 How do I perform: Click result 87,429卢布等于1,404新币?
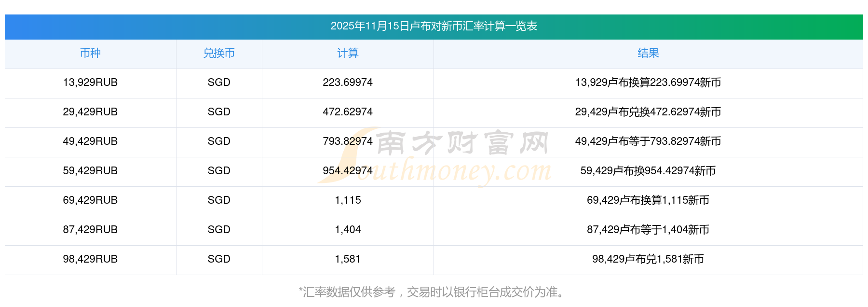(x=648, y=230)
